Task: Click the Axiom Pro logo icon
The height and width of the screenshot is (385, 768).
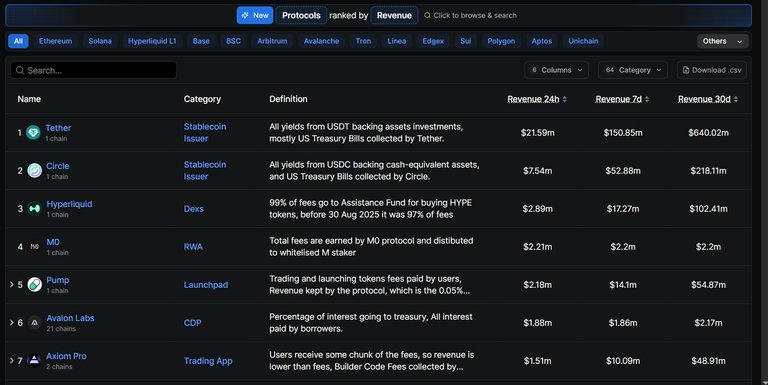Action: (34, 361)
